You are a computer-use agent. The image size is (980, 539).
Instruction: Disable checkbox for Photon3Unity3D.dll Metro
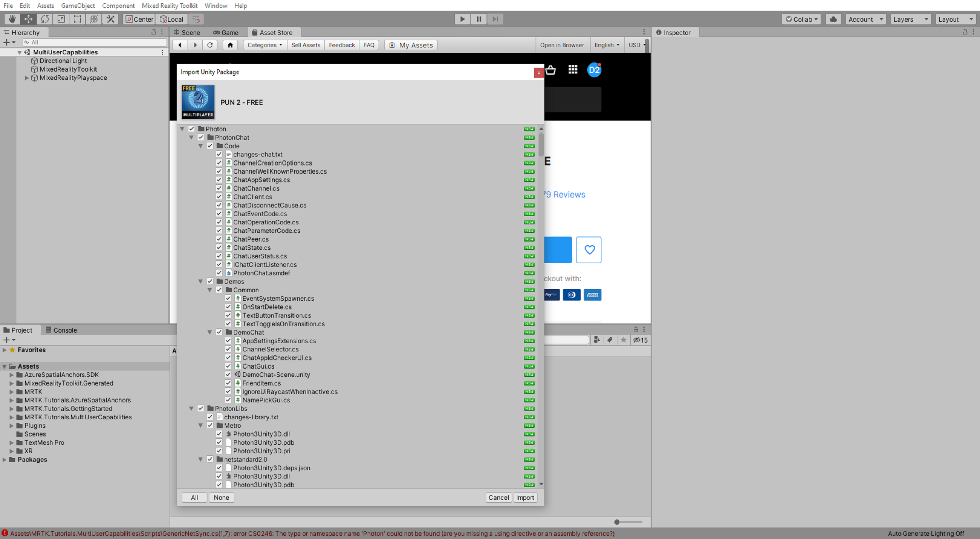pyautogui.click(x=220, y=433)
